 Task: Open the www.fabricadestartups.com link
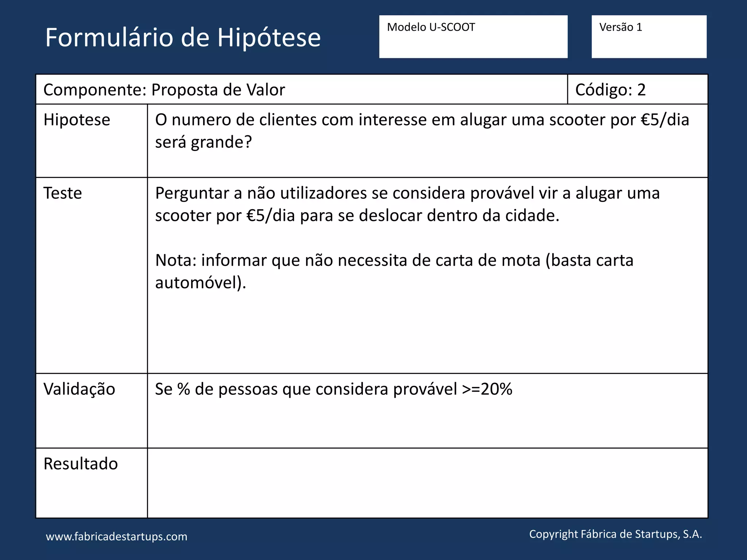(116, 537)
